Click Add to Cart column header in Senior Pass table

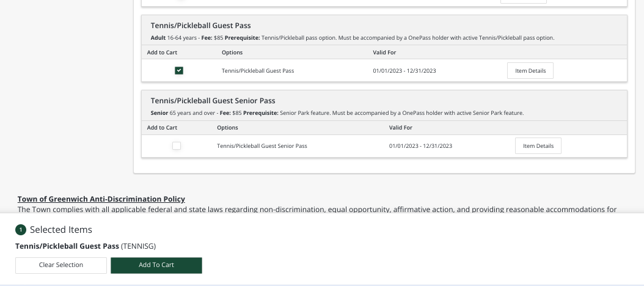pyautogui.click(x=162, y=128)
